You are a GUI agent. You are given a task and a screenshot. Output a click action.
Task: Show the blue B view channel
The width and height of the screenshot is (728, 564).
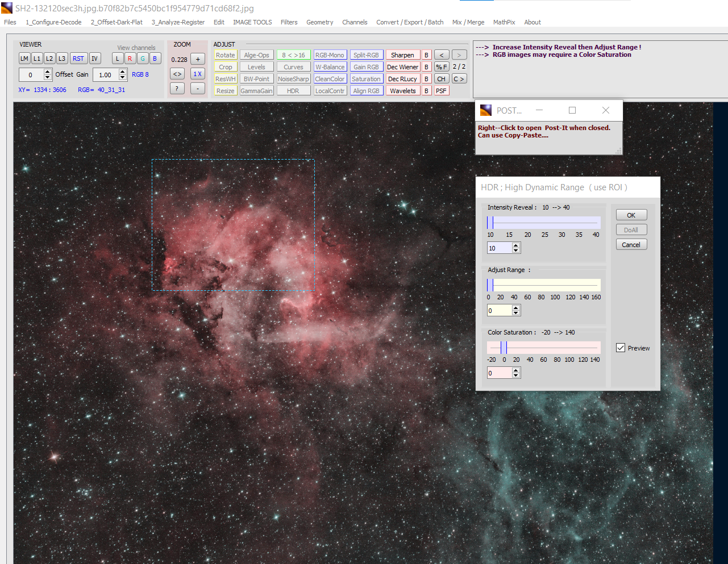click(x=155, y=59)
